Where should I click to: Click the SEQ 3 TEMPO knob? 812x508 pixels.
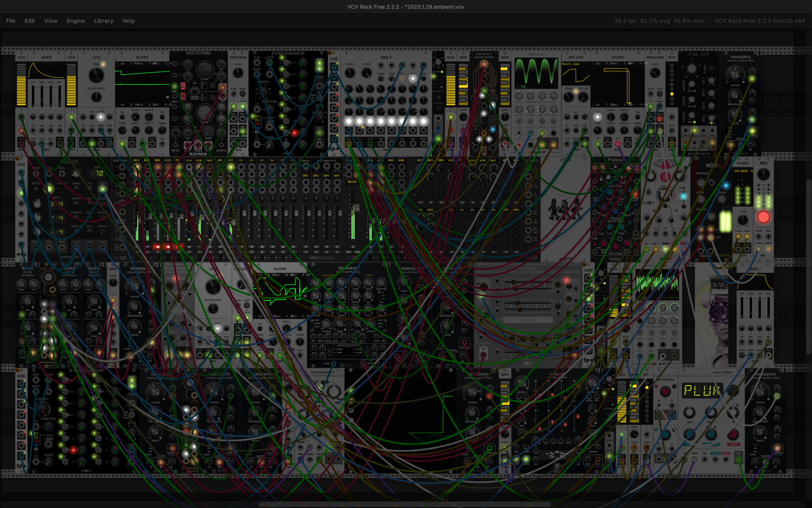pos(350,73)
